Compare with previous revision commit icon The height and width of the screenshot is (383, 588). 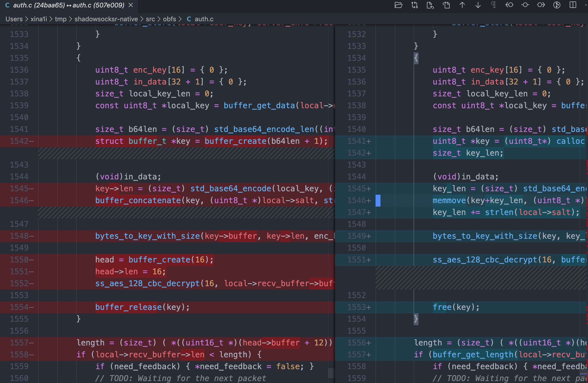coord(509,5)
